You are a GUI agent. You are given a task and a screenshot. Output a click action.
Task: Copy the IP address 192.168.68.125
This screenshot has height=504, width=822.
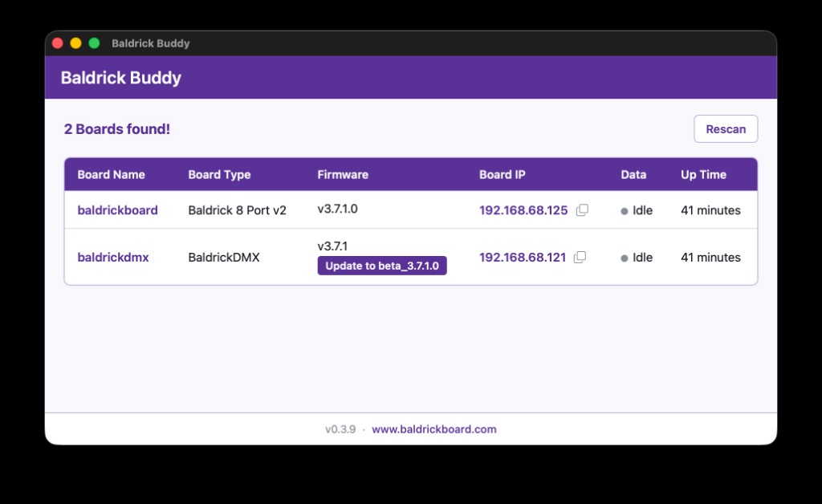coord(582,210)
